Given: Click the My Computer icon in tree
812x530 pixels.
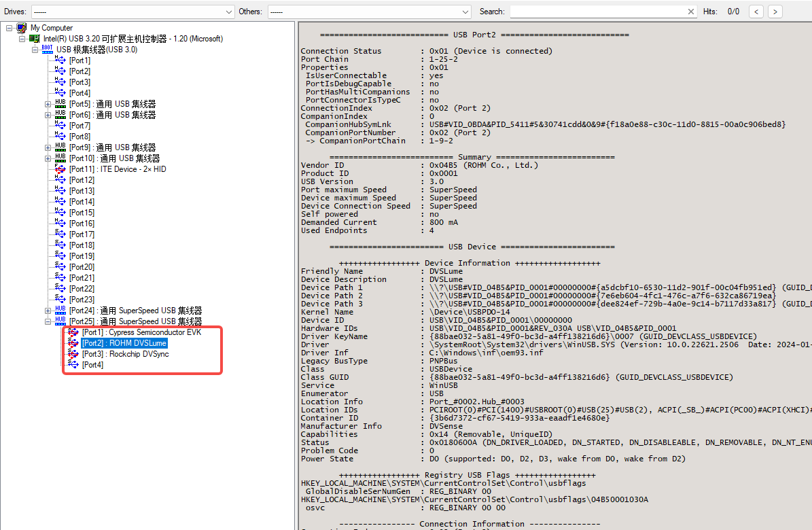Looking at the screenshot, I should [x=22, y=28].
